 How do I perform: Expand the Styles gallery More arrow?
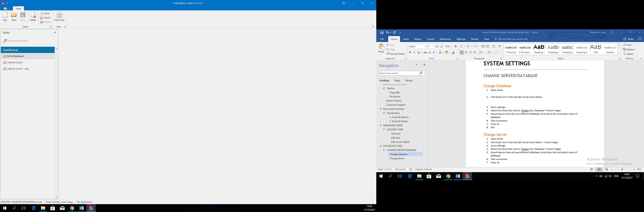click(x=619, y=53)
